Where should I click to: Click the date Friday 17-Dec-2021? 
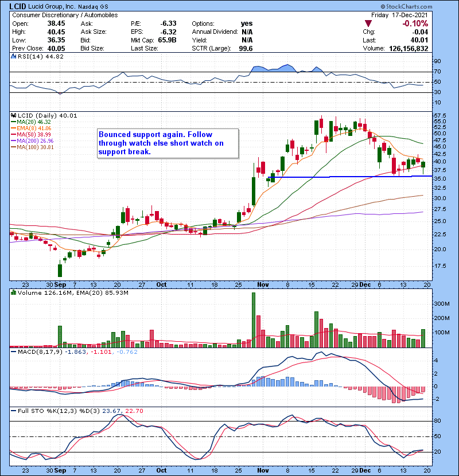(399, 15)
